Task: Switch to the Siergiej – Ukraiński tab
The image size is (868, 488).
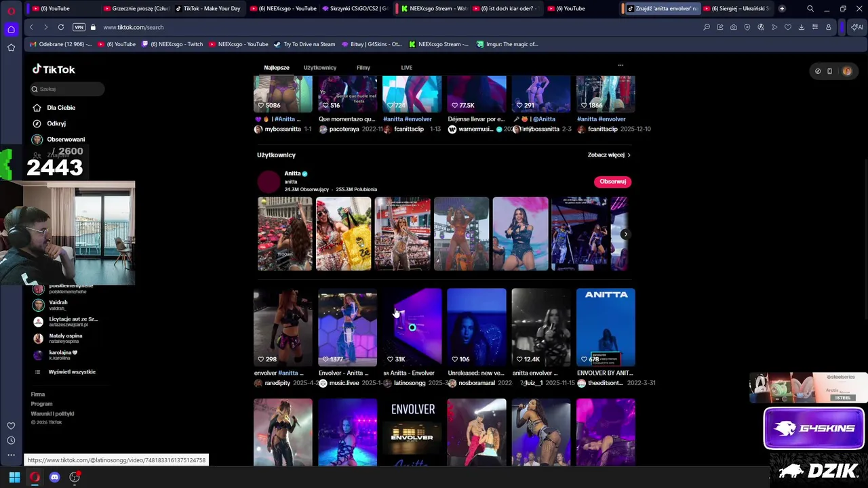Action: coord(736,9)
